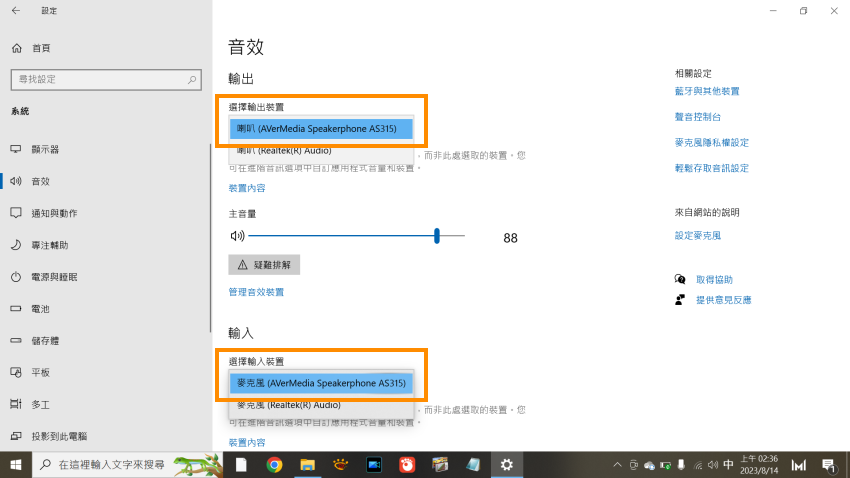This screenshot has width=850, height=478.
Task: Click the M logo tray icon
Action: (x=799, y=465)
